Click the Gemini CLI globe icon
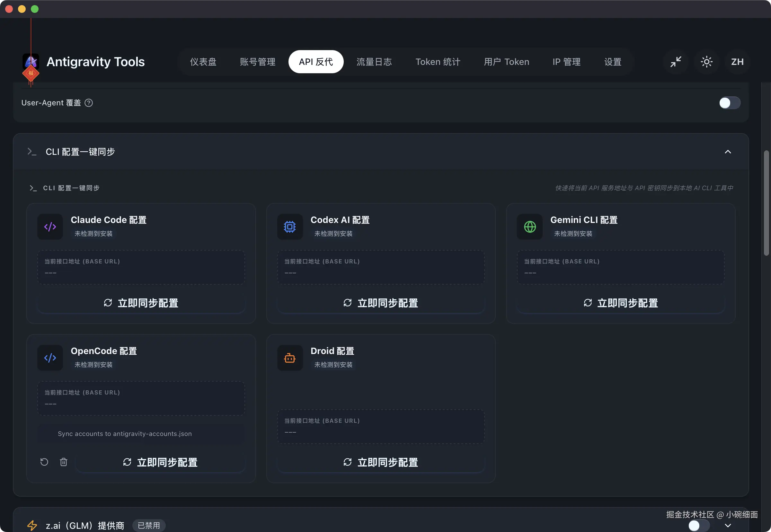 coord(530,227)
